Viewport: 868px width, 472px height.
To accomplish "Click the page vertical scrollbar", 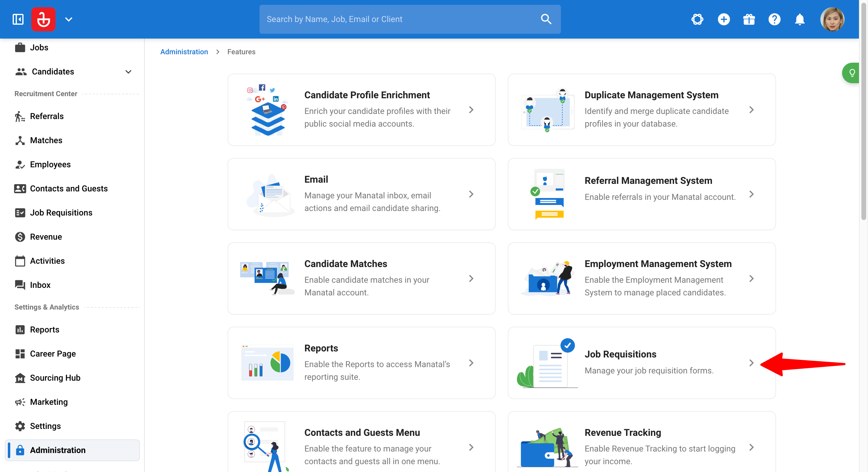I will pyautogui.click(x=863, y=111).
